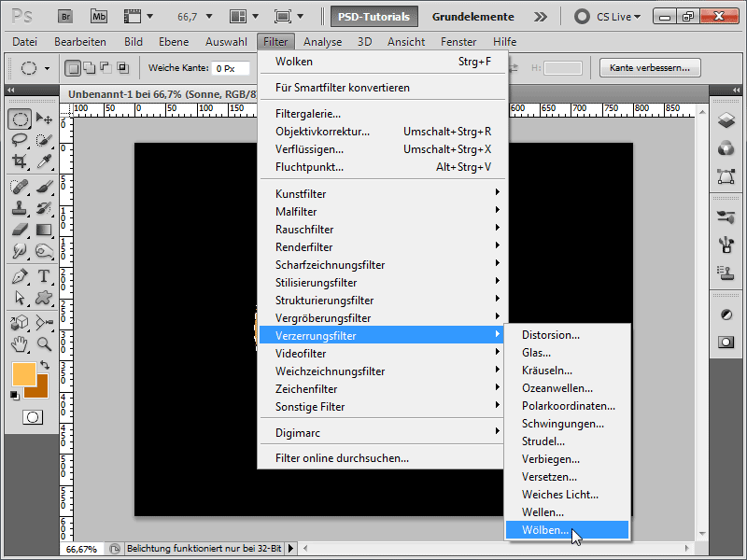
Task: Select the Quick Selection tool
Action: click(44, 140)
